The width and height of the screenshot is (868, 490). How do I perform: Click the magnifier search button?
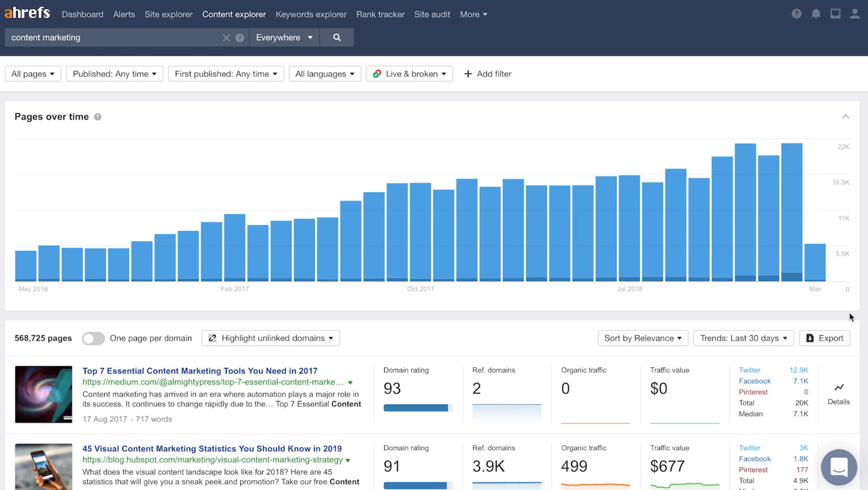pos(336,38)
